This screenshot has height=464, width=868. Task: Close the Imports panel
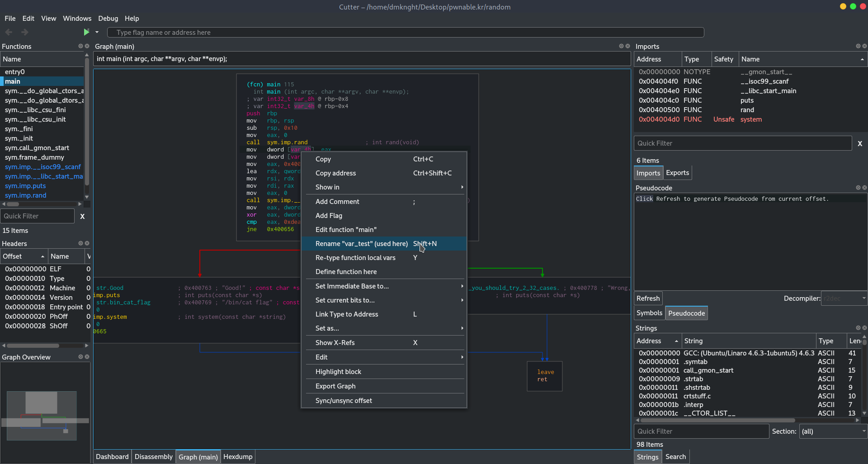point(864,46)
